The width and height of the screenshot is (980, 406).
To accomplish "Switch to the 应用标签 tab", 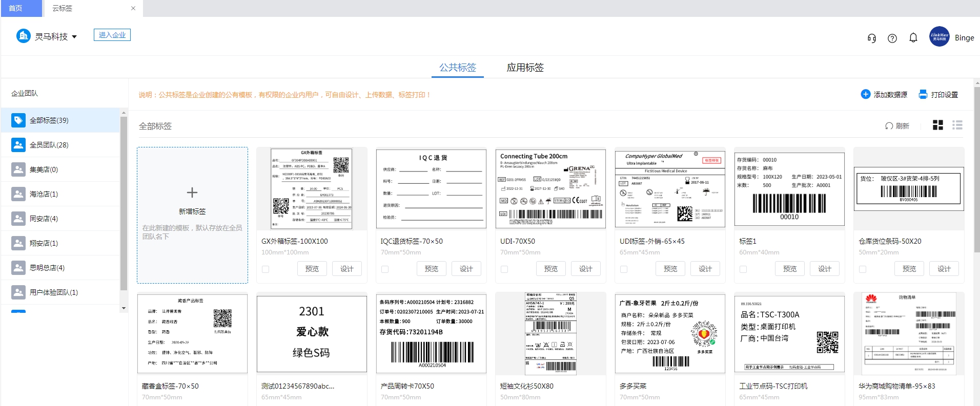I will pos(525,68).
